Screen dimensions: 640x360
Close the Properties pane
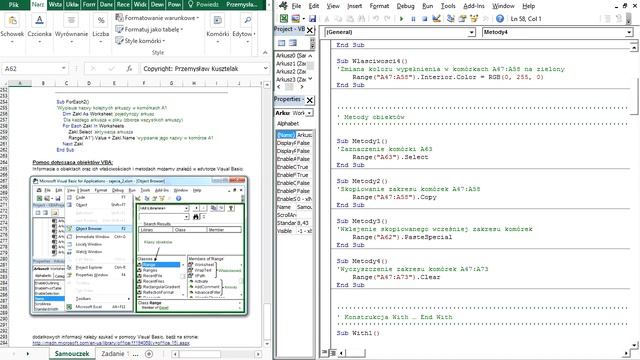pos(310,100)
